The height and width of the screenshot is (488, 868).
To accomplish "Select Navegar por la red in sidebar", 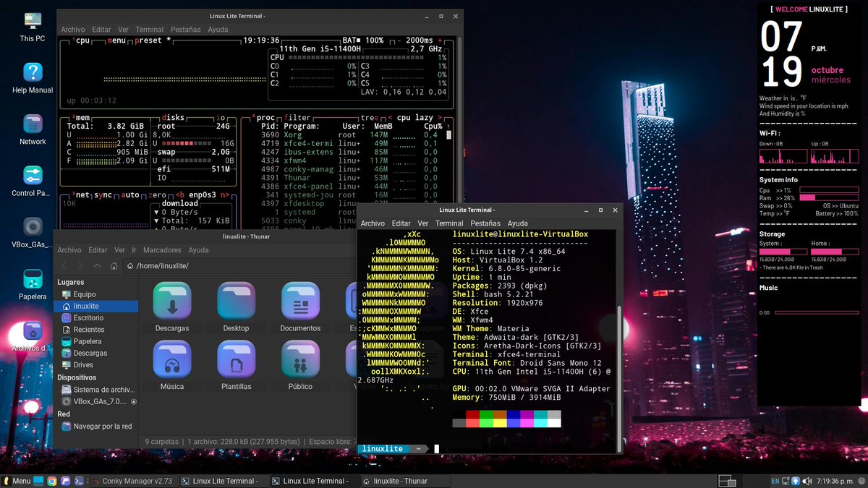I will 96,427.
